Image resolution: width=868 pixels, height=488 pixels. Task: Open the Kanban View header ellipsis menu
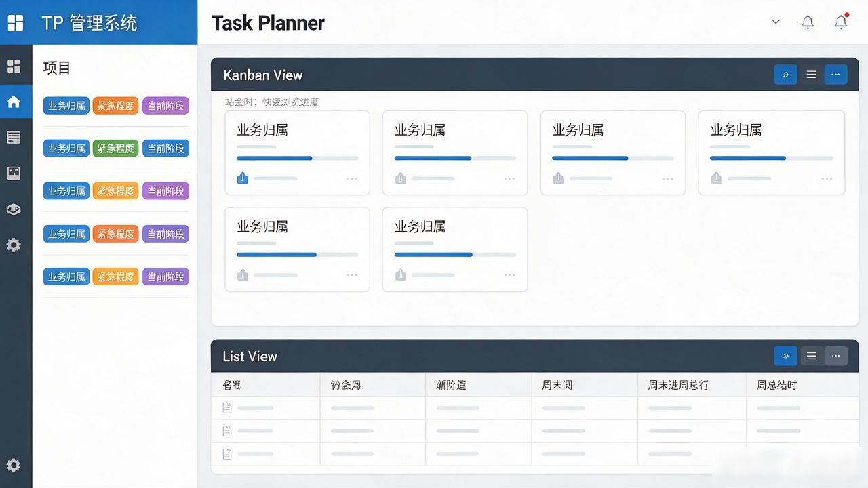[835, 75]
